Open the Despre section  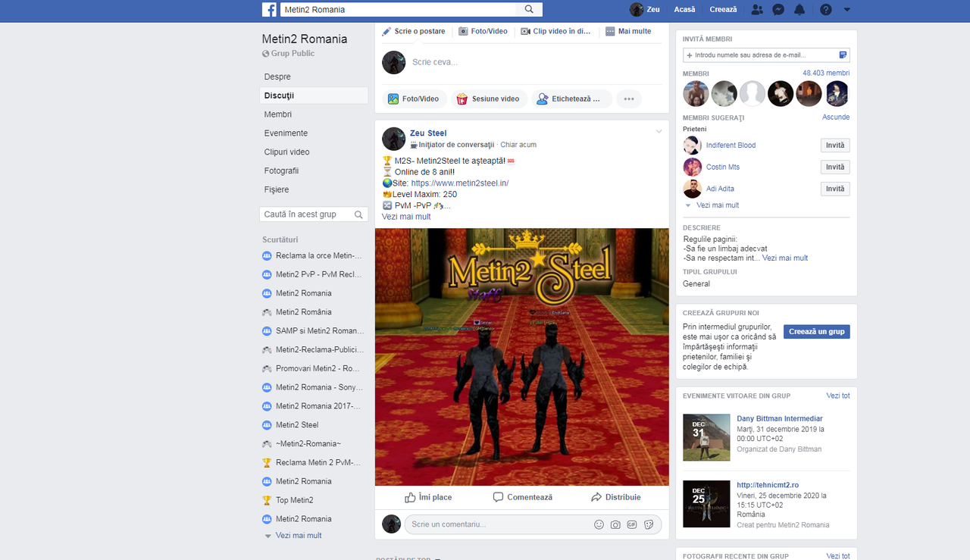[x=277, y=77]
